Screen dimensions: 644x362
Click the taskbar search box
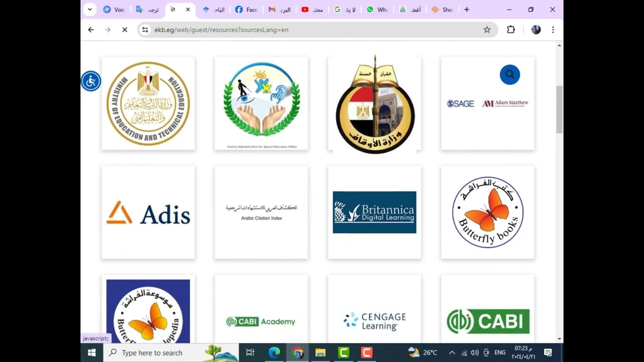point(171,353)
